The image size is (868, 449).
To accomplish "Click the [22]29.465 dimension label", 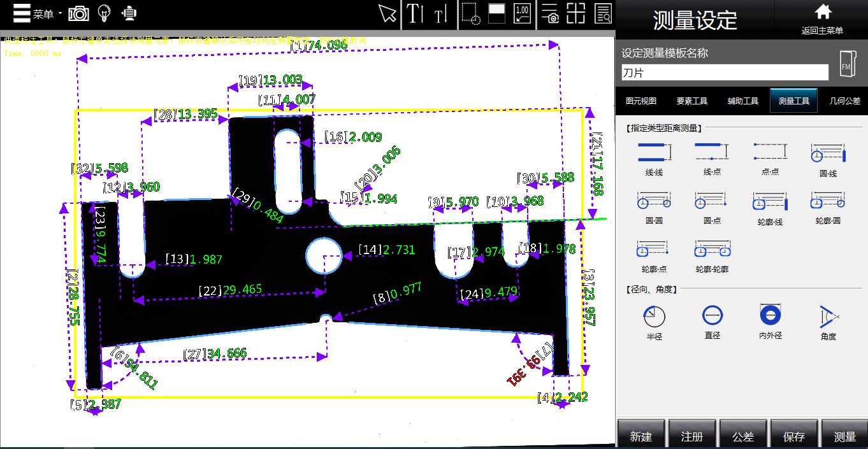I will (x=230, y=290).
